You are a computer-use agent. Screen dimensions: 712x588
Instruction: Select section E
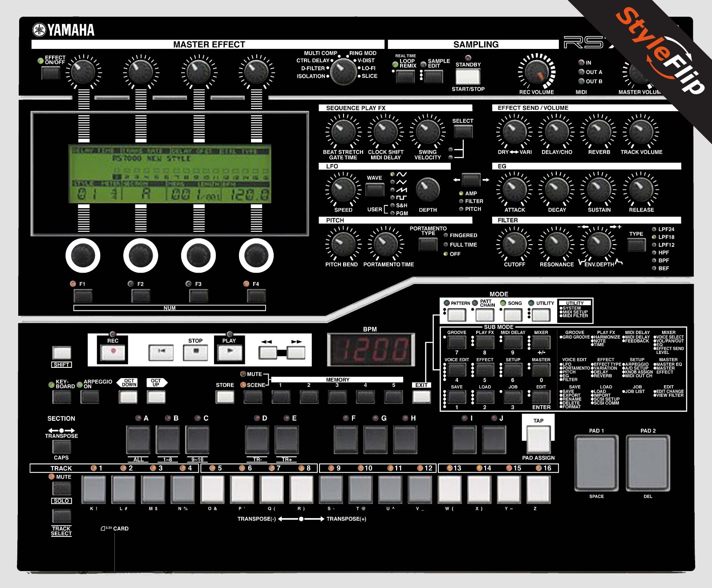[x=287, y=440]
